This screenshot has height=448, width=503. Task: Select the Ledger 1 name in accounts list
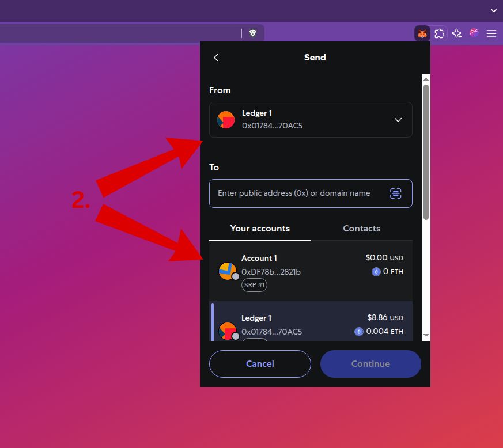tap(256, 318)
